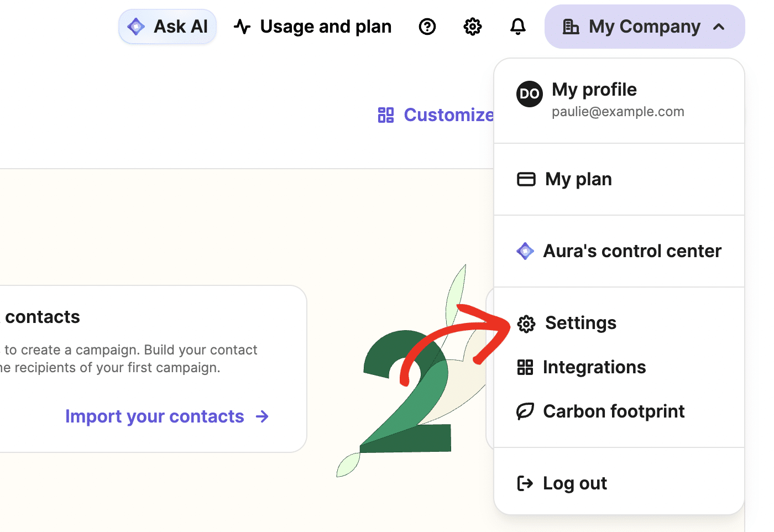Open Settings from the account menu
Screen dimensions: 774x532
tap(580, 323)
